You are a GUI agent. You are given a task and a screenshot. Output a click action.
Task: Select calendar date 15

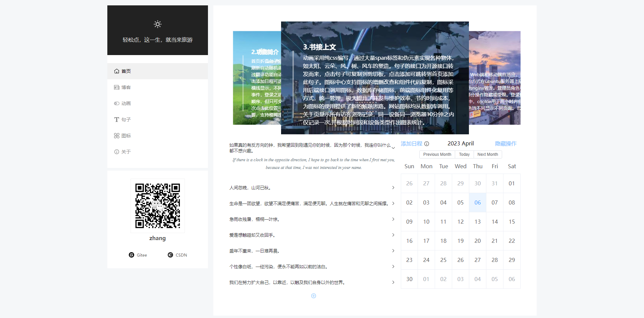point(512,222)
